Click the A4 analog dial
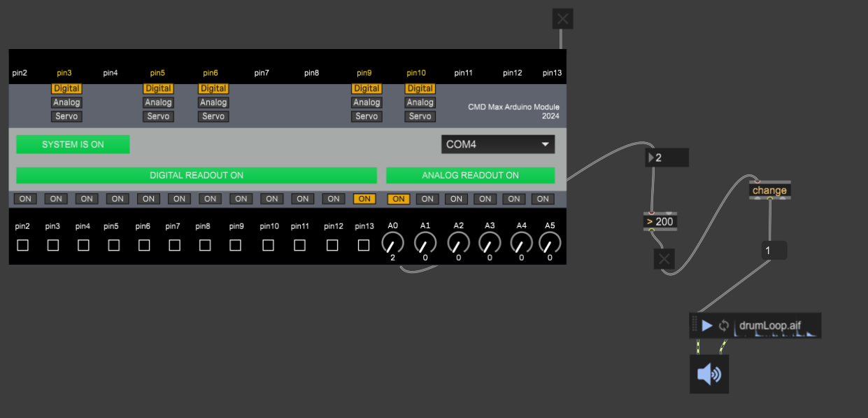868x418 pixels. point(521,243)
